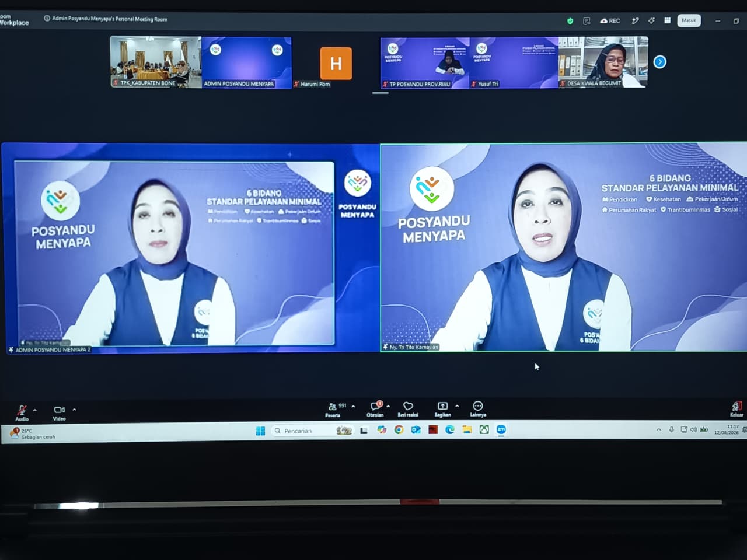Expand video options arrow next to Video
Image resolution: width=747 pixels, height=560 pixels.
pos(74,409)
